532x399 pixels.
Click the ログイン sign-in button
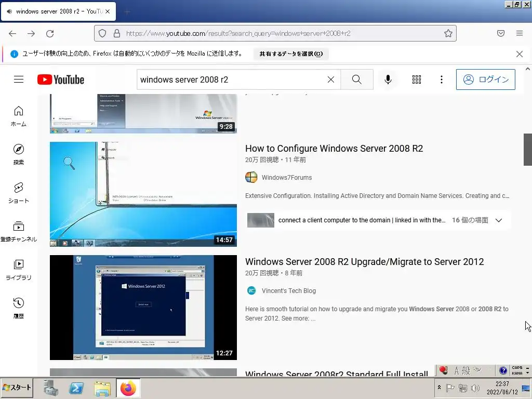(x=486, y=79)
